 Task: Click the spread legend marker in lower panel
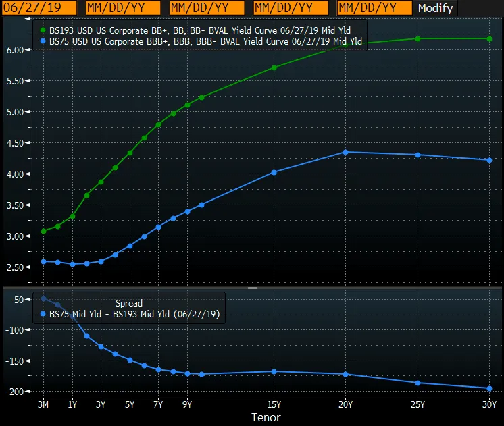pos(43,314)
